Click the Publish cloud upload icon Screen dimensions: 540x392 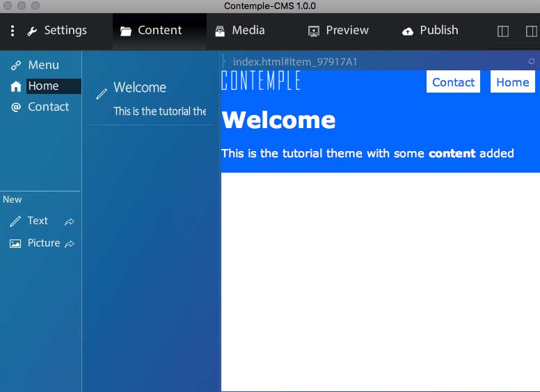[x=408, y=31]
